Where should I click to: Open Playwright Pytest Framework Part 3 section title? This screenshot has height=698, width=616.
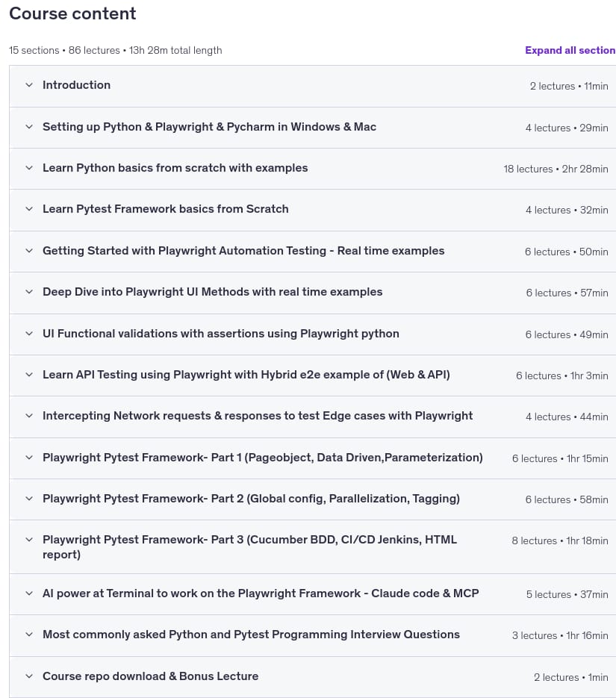[x=249, y=546]
